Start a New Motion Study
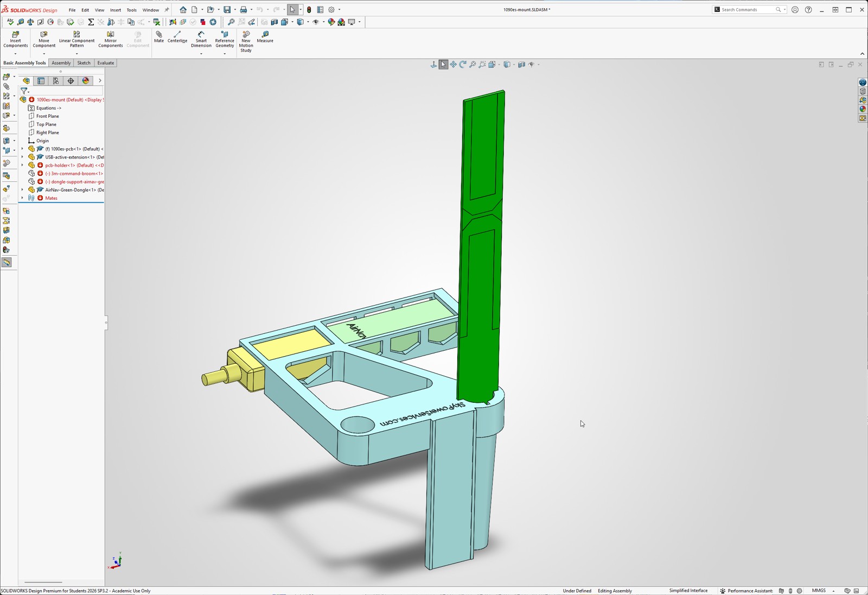 246,42
